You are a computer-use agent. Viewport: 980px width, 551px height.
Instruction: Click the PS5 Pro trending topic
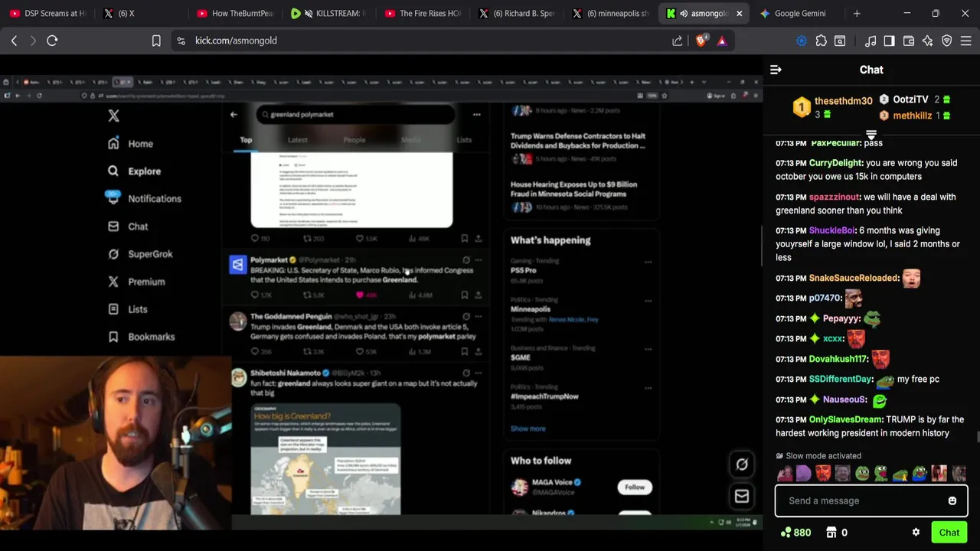524,270
